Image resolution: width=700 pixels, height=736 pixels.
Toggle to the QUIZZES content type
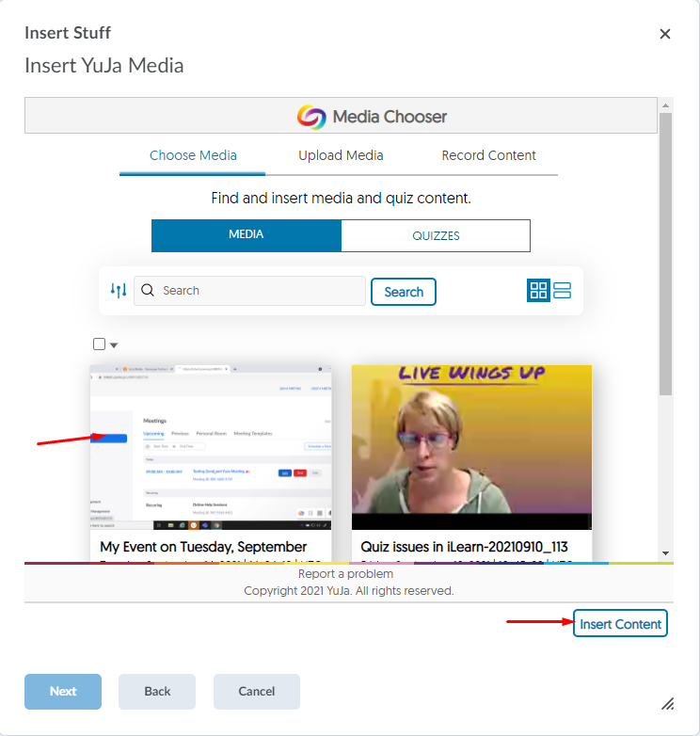(x=436, y=235)
